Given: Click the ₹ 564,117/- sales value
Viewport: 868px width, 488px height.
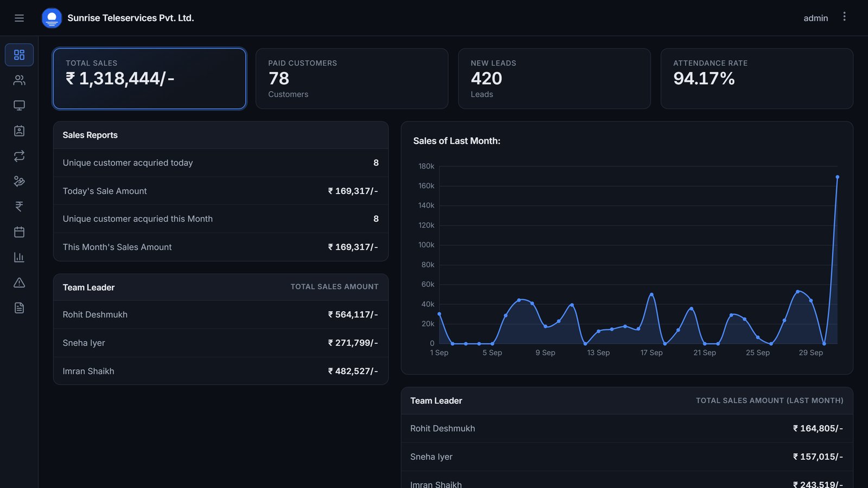Looking at the screenshot, I should 353,314.
